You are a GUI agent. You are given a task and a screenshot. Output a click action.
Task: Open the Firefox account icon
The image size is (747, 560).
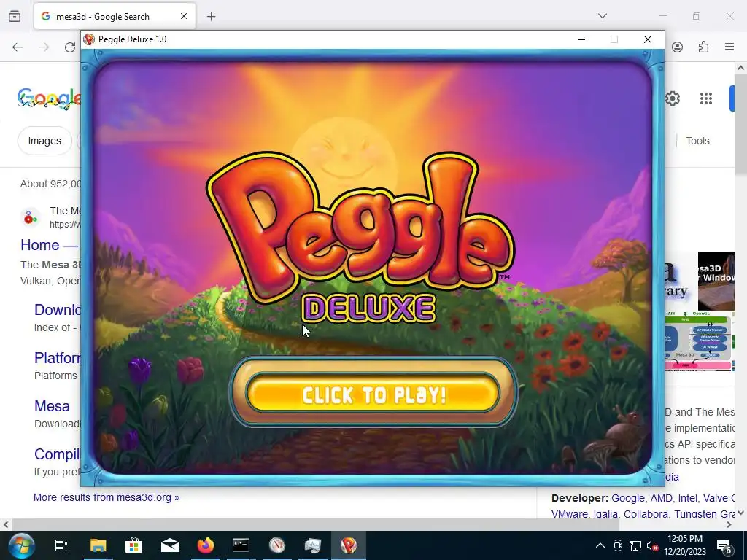pos(678,47)
